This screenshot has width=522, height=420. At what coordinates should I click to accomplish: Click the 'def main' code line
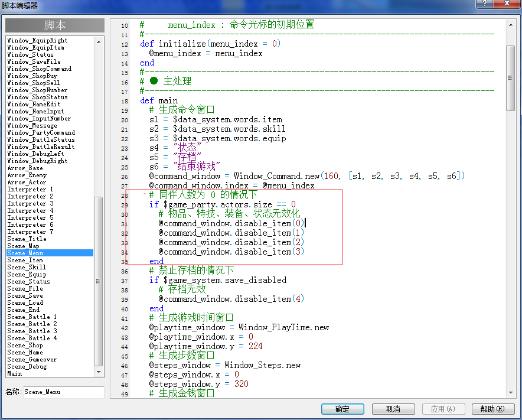[159, 100]
